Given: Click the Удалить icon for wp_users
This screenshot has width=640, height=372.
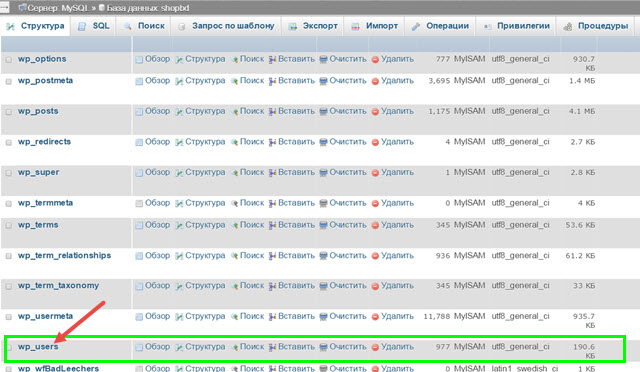Looking at the screenshot, I should 376,347.
